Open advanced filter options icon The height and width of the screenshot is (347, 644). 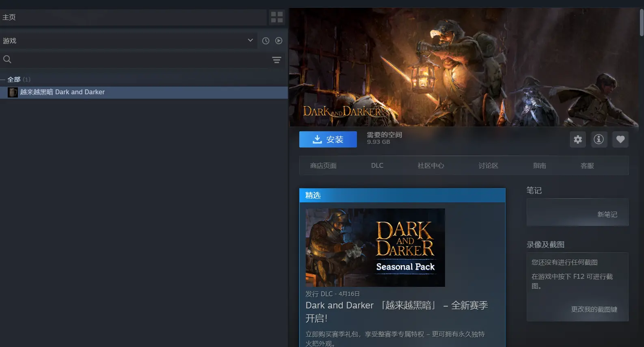[x=277, y=60]
